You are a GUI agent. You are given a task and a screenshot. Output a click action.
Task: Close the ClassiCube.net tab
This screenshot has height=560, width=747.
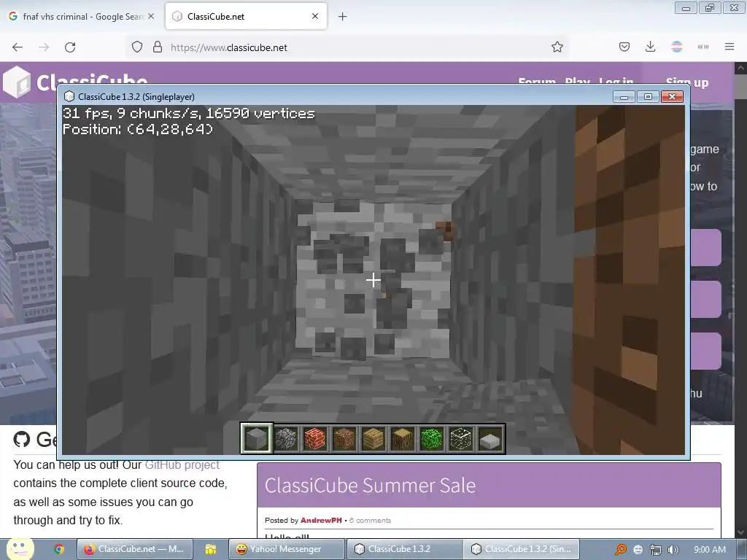[x=315, y=16]
